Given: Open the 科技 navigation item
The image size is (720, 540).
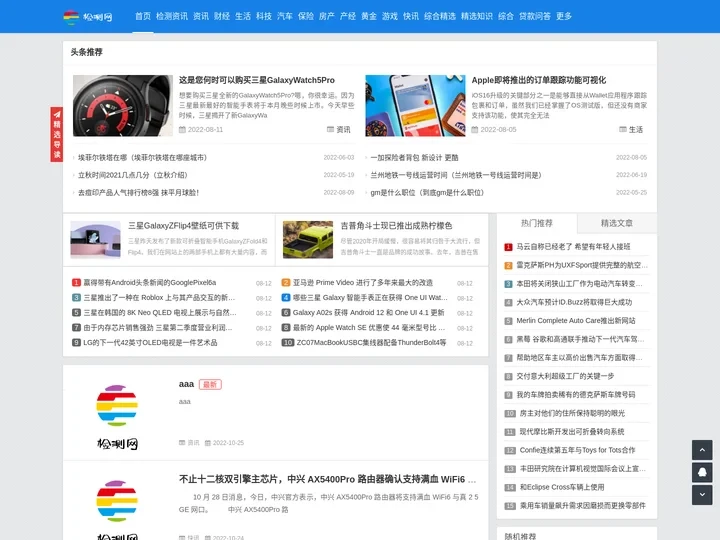Looking at the screenshot, I should 264,16.
